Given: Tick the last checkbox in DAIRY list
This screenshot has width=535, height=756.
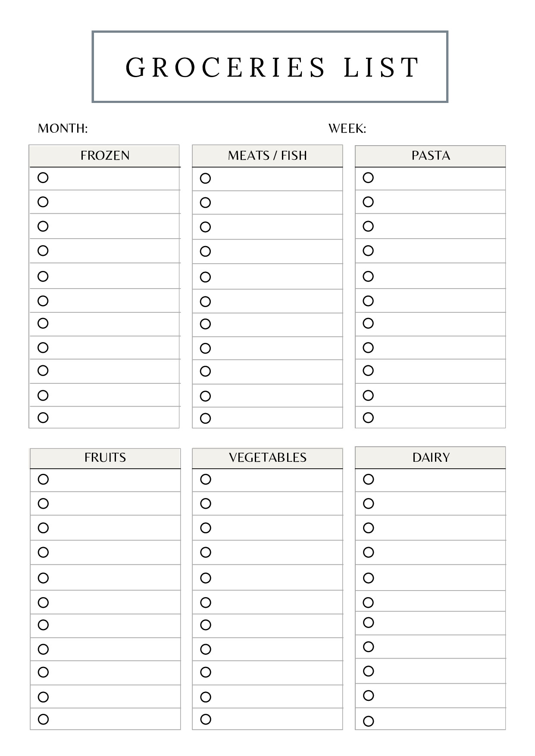Looking at the screenshot, I should pyautogui.click(x=369, y=721).
